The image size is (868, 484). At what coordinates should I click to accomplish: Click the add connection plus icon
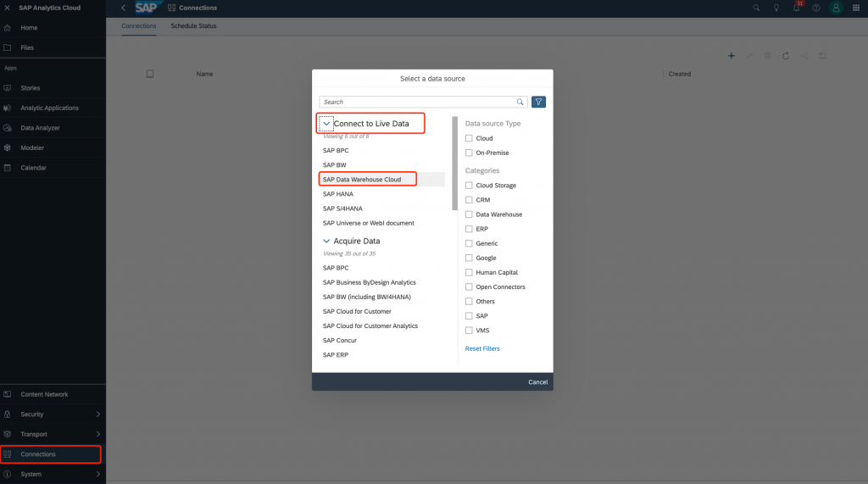(x=732, y=56)
